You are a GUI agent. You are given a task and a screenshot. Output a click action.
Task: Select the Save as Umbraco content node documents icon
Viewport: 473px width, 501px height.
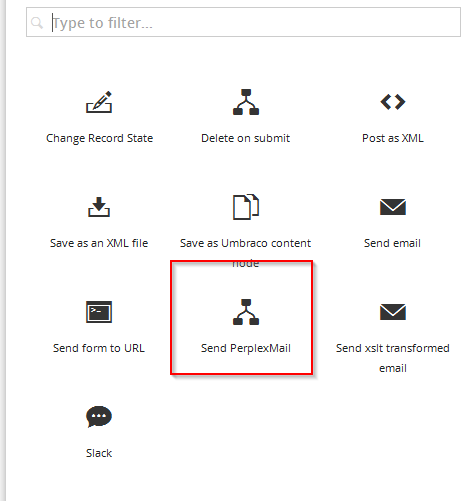pyautogui.click(x=246, y=207)
